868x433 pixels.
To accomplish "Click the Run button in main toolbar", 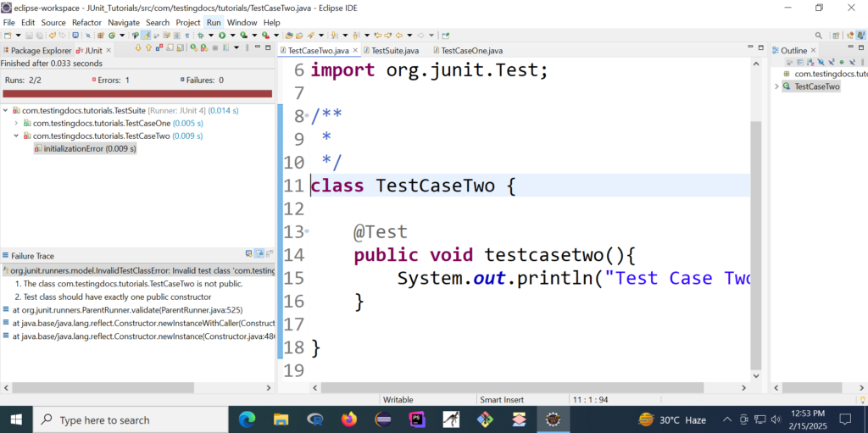I will [221, 36].
